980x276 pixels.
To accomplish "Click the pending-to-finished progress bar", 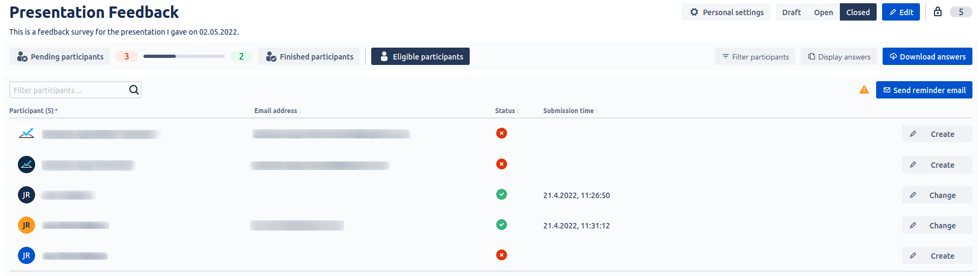I will click(x=183, y=56).
